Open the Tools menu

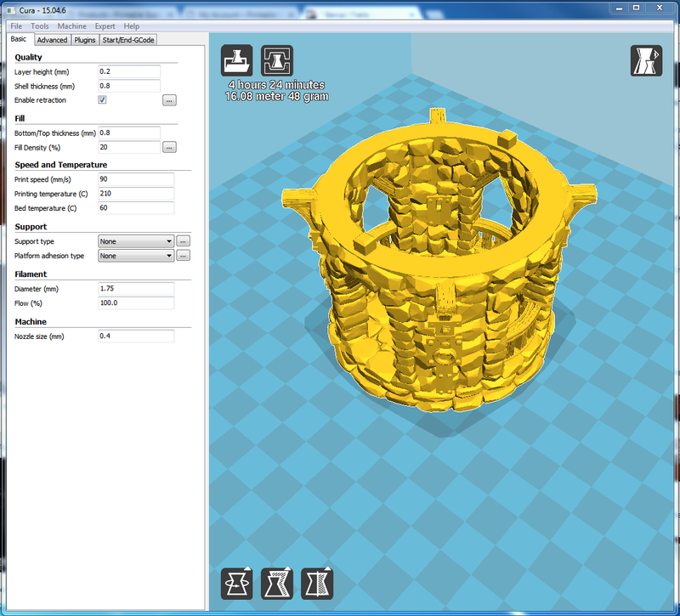(39, 26)
